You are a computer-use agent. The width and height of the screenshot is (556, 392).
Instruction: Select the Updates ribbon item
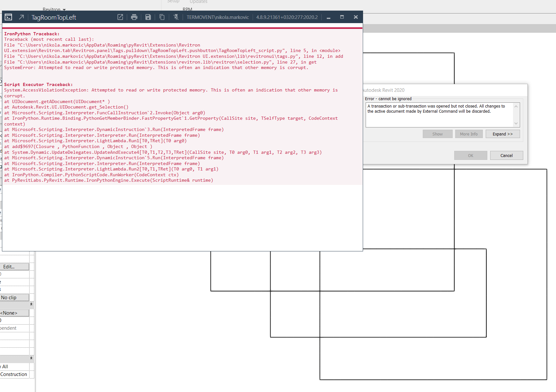(x=198, y=2)
